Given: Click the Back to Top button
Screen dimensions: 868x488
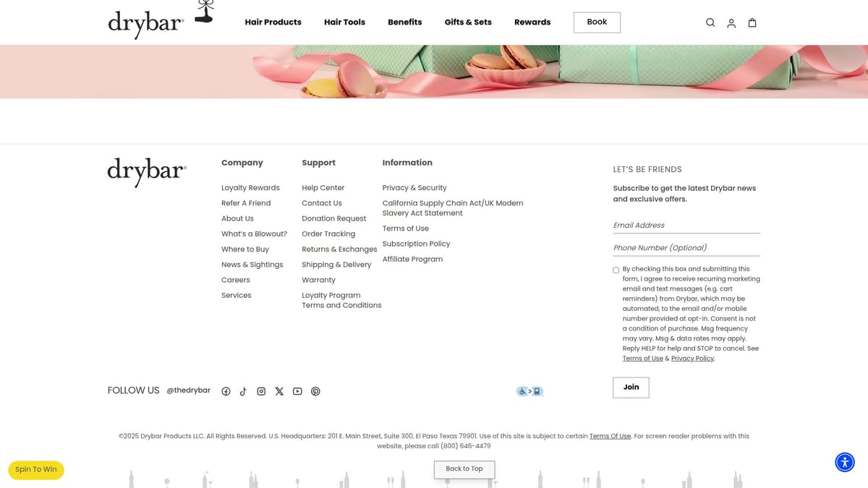Looking at the screenshot, I should [x=464, y=469].
